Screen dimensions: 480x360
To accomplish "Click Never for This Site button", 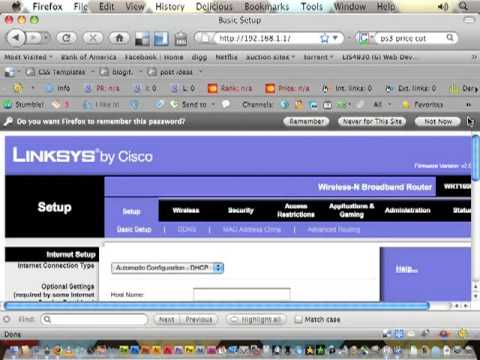I will [x=372, y=121].
